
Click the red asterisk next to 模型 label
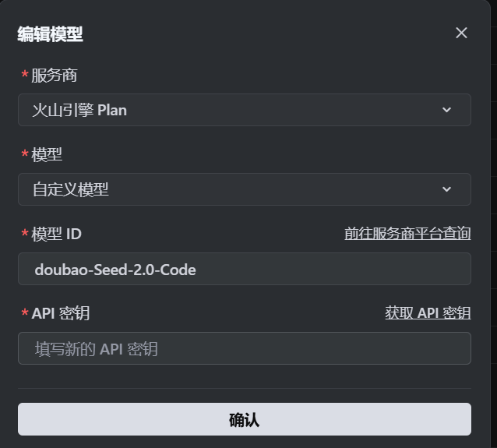pos(25,155)
